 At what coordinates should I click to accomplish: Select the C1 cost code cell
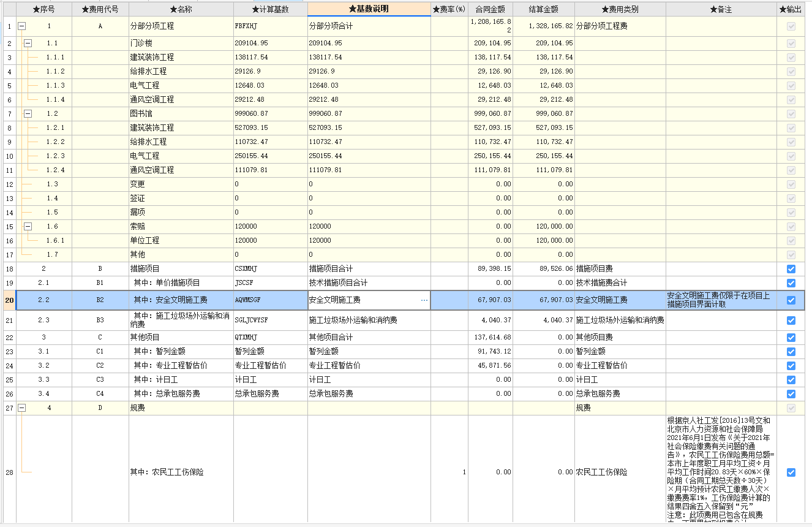[x=100, y=352]
